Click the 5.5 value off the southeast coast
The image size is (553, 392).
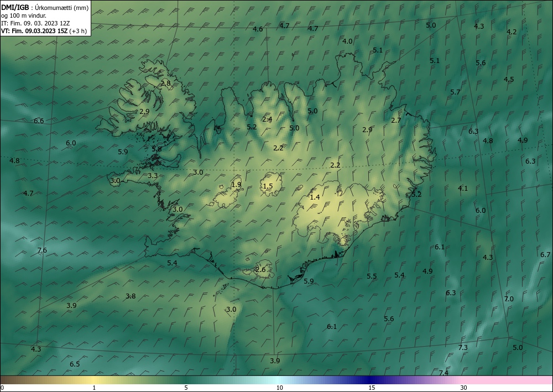point(372,276)
